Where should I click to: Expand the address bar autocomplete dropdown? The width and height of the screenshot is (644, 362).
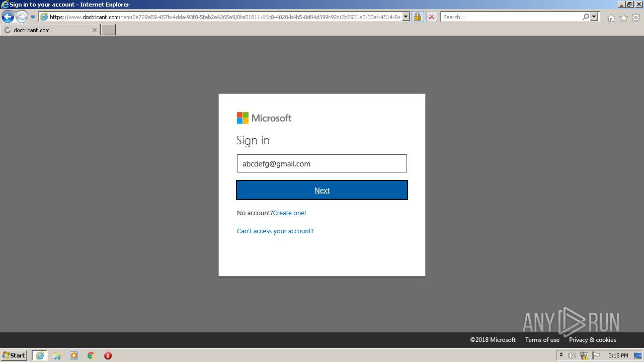[406, 17]
